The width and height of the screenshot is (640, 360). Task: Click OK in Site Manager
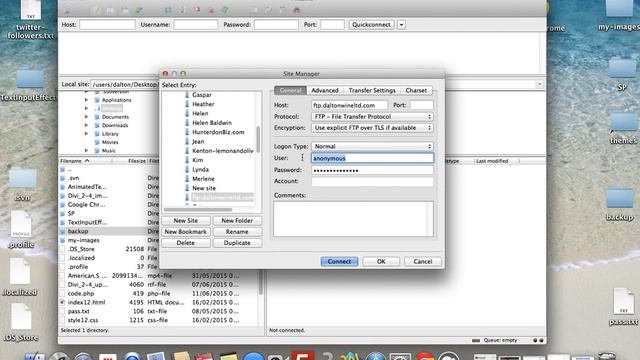381,262
